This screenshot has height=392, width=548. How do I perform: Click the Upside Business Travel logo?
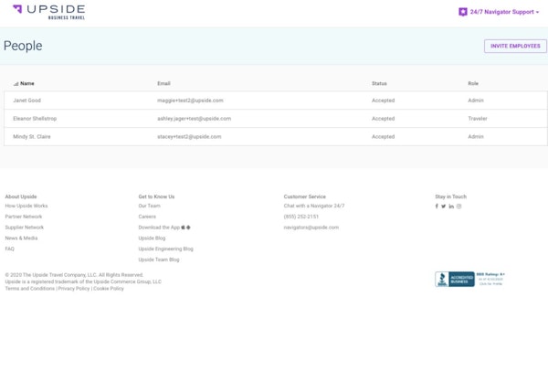(49, 12)
